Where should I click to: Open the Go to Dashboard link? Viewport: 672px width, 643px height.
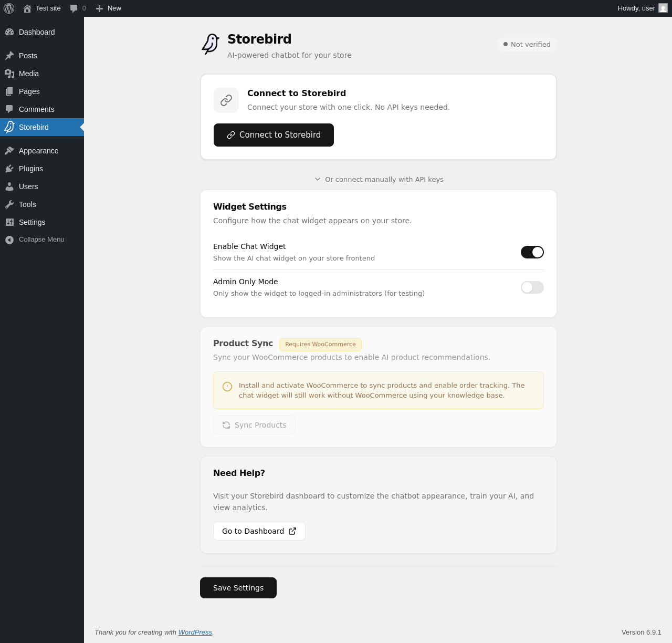tap(259, 531)
